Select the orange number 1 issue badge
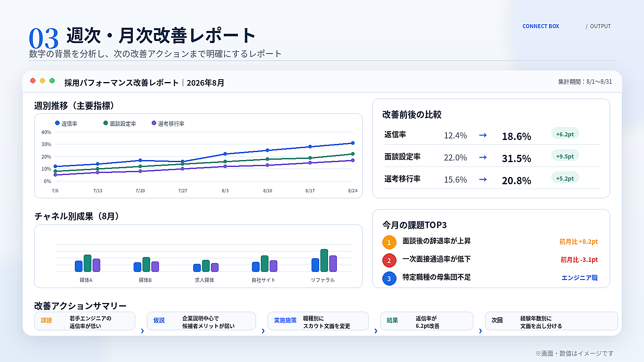The image size is (644, 362). tap(389, 243)
